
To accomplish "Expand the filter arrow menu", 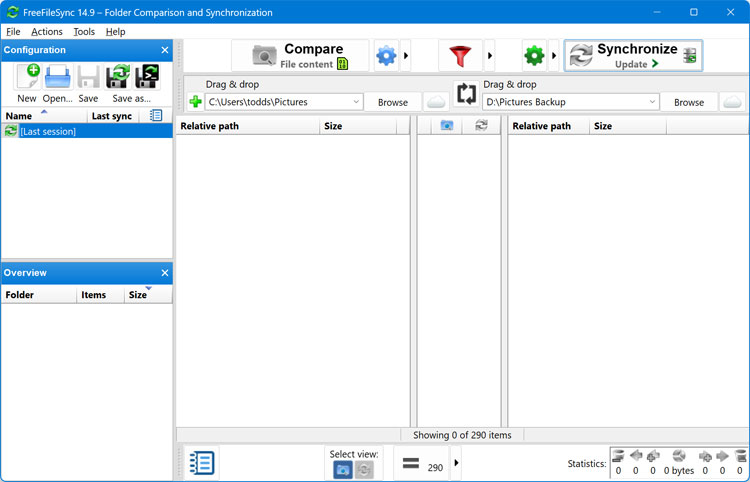I will [x=490, y=55].
